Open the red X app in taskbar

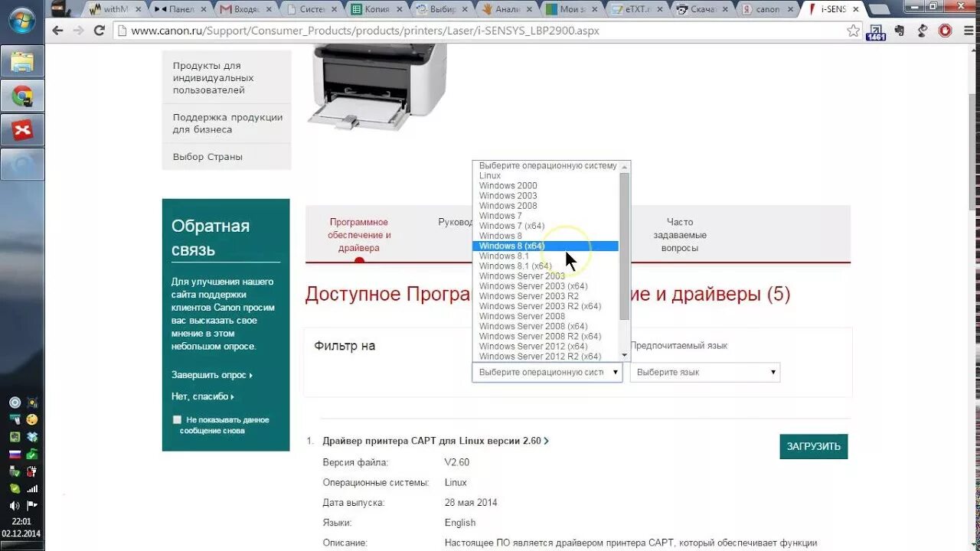pos(22,130)
